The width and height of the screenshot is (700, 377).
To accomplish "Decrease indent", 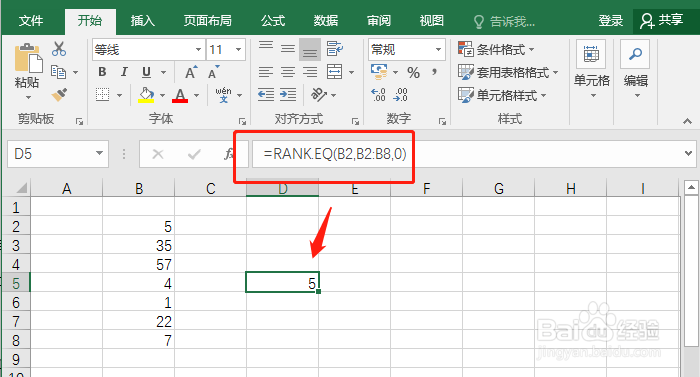I will pyautogui.click(x=266, y=94).
